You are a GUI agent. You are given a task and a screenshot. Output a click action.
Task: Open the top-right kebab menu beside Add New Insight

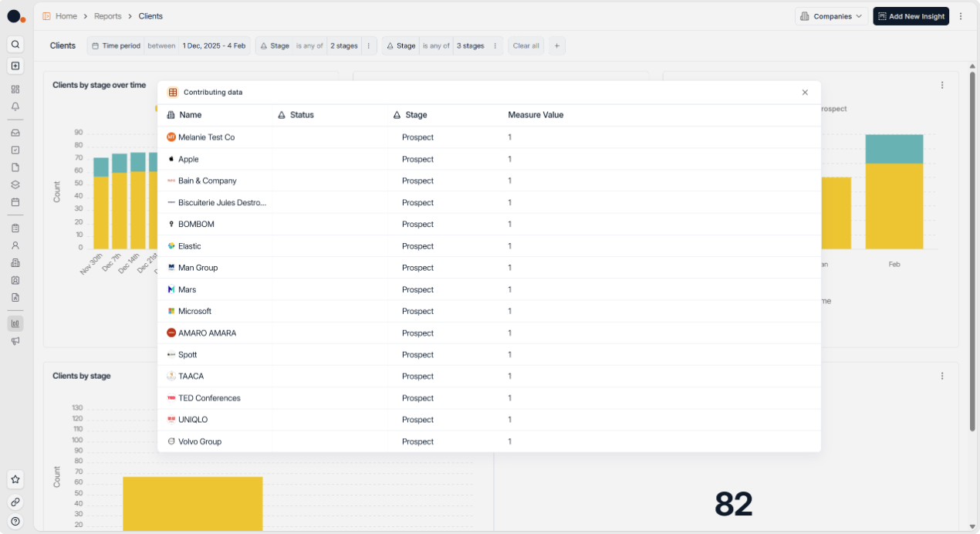click(961, 16)
